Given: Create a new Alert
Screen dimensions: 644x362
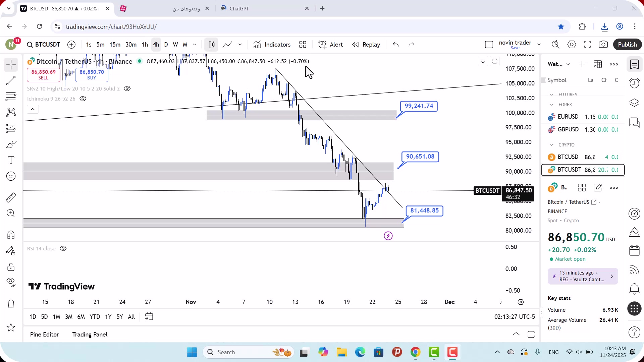Looking at the screenshot, I should 330,45.
